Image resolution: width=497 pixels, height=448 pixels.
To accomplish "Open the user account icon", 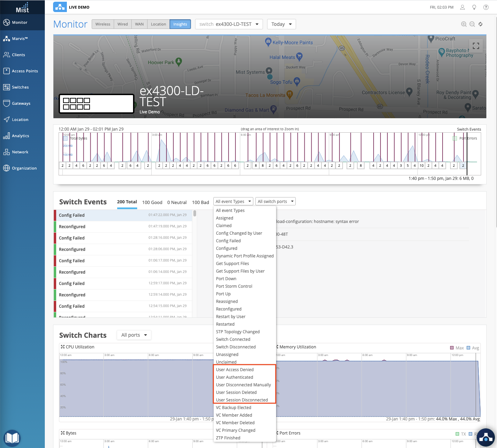I will 463,7.
